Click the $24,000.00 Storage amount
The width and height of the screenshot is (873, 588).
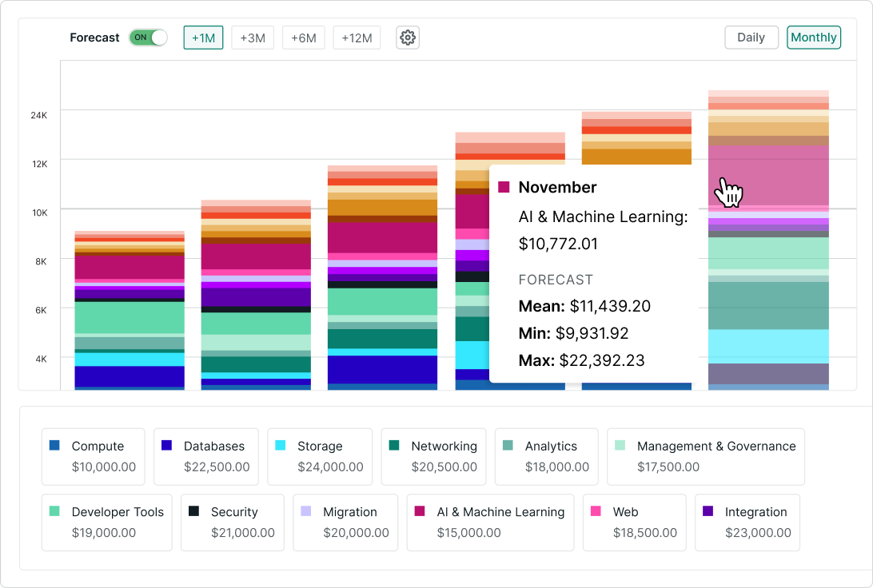[331, 467]
